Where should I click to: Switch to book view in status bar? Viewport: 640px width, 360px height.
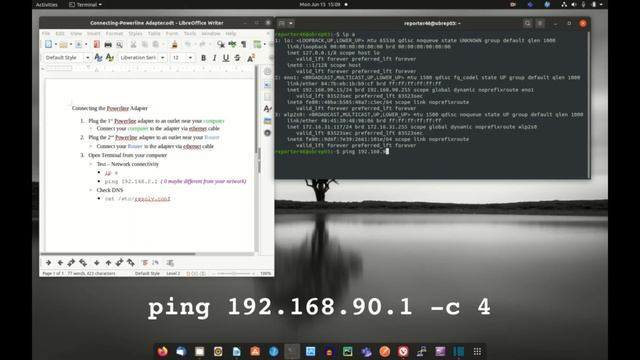[203, 273]
